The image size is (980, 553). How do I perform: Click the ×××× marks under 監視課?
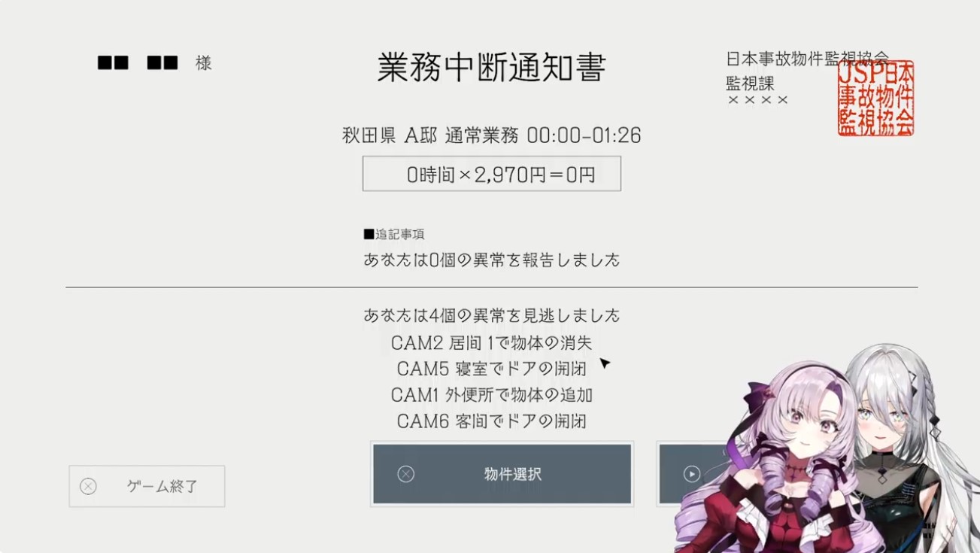(x=757, y=100)
